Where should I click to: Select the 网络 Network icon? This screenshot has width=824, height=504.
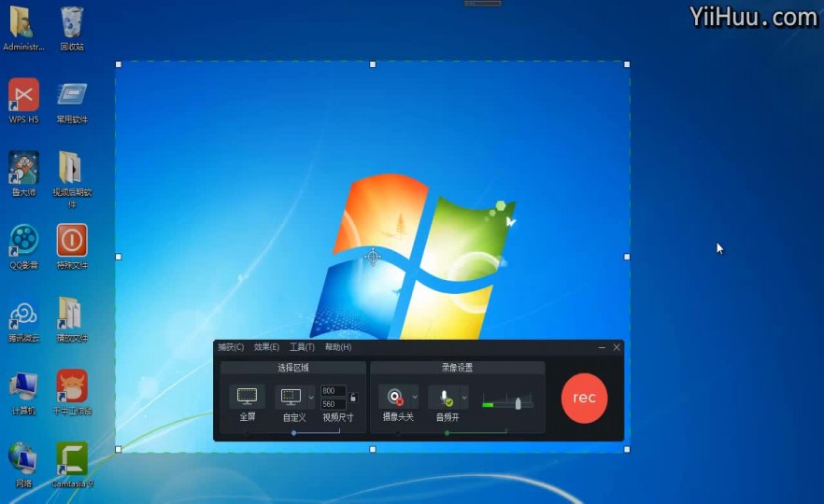(x=23, y=465)
